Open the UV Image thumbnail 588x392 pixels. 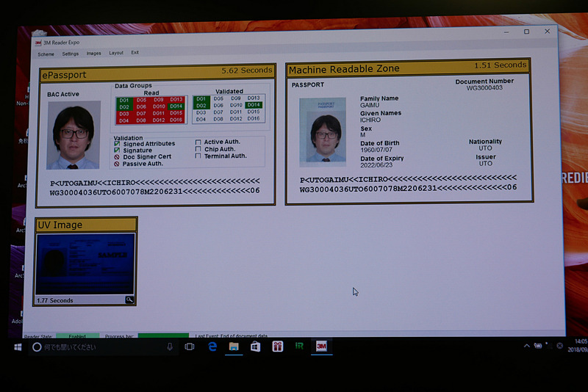(x=85, y=264)
